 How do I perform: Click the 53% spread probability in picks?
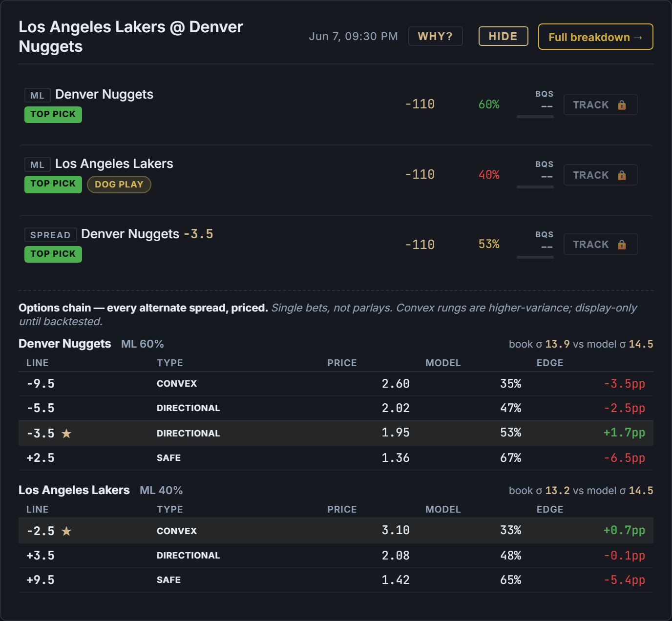[489, 244]
